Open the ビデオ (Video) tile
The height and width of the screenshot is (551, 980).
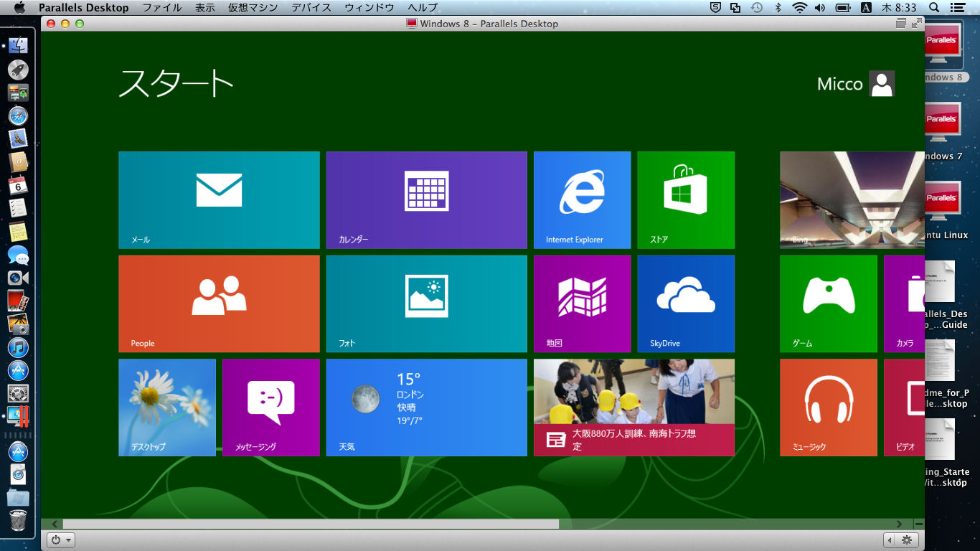coord(904,408)
